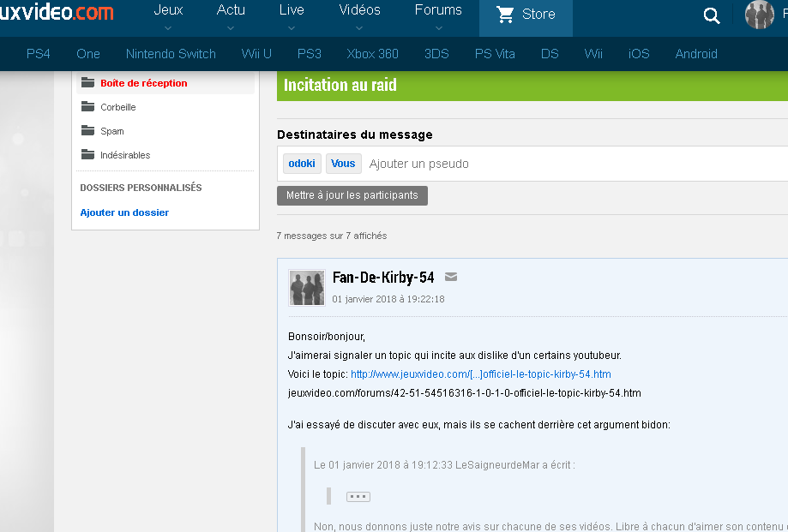Click Fan-De-Kirby-54's avatar thumbnail
Screen dimensions: 788x532
point(307,288)
